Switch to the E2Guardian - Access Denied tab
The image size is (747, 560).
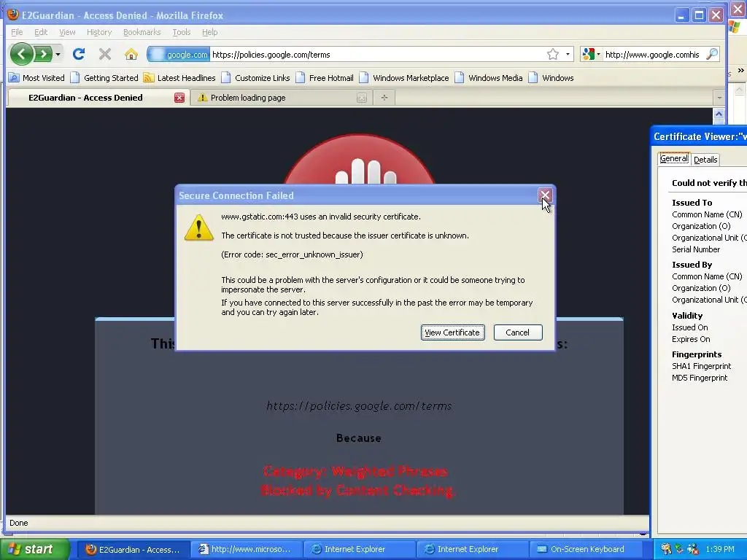(86, 98)
